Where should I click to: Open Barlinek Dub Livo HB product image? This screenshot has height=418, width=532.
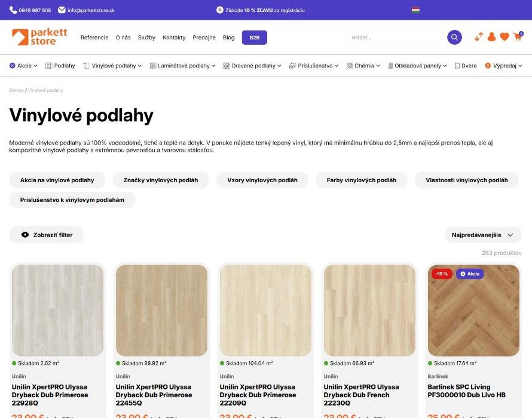pos(473,310)
